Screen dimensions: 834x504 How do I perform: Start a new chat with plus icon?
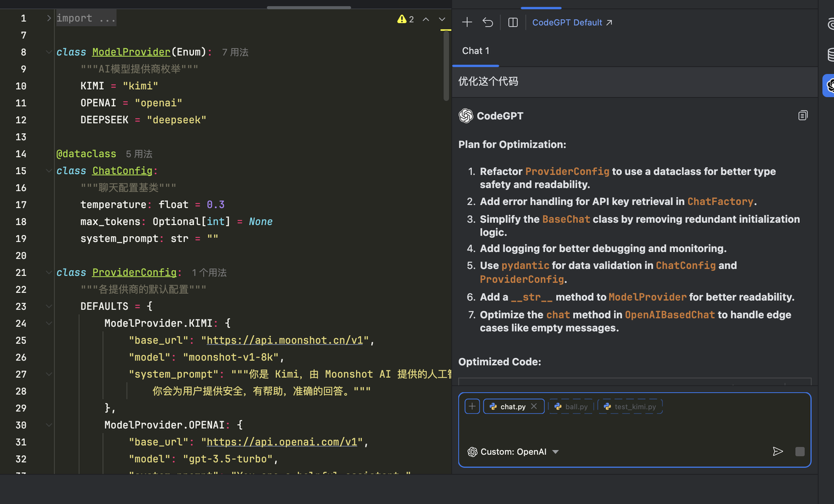[467, 22]
